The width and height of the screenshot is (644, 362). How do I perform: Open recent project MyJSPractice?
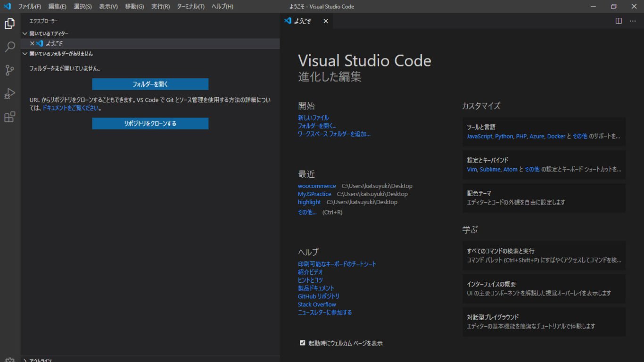tap(314, 194)
